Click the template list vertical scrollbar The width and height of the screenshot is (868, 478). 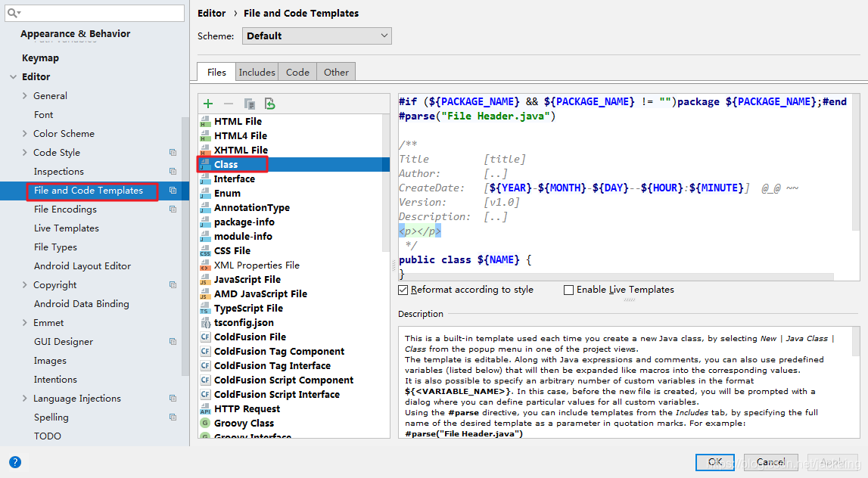click(x=386, y=182)
